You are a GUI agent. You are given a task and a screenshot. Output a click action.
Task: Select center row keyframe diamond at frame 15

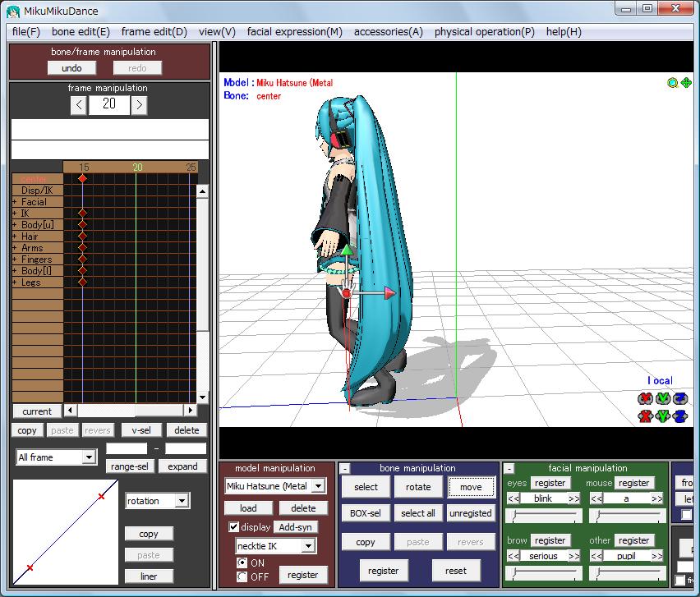82,178
